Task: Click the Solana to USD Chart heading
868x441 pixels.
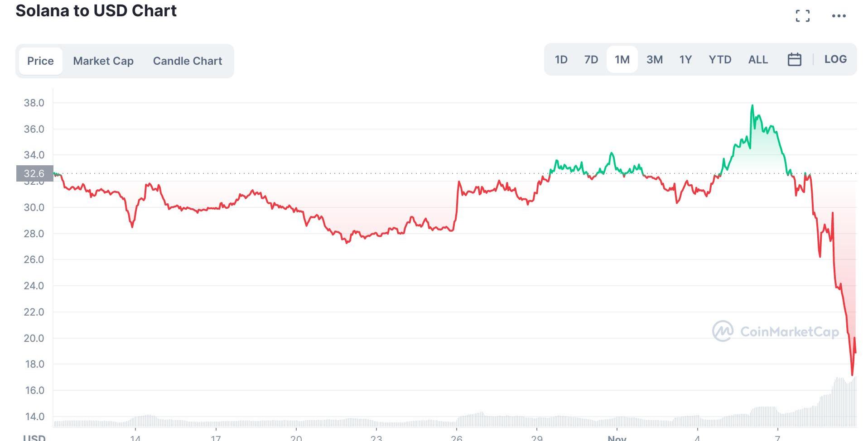Action: point(96,10)
